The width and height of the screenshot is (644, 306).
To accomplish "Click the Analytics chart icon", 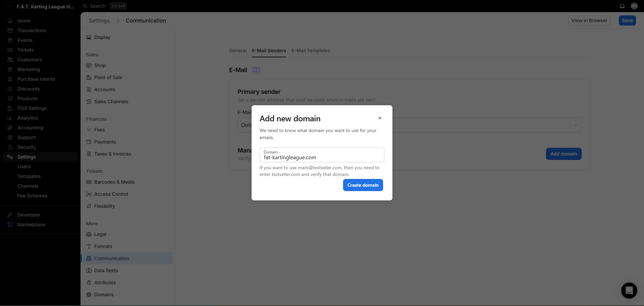I will coord(10,118).
